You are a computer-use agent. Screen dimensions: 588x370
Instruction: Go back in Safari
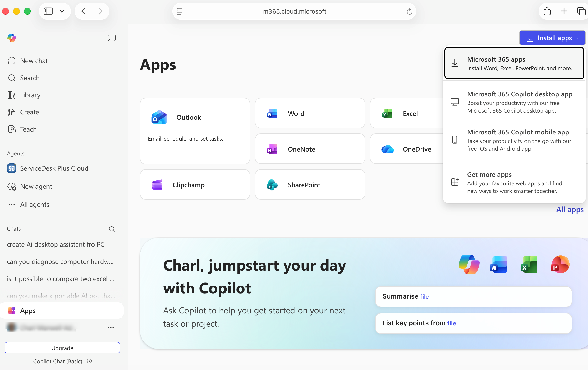[84, 11]
